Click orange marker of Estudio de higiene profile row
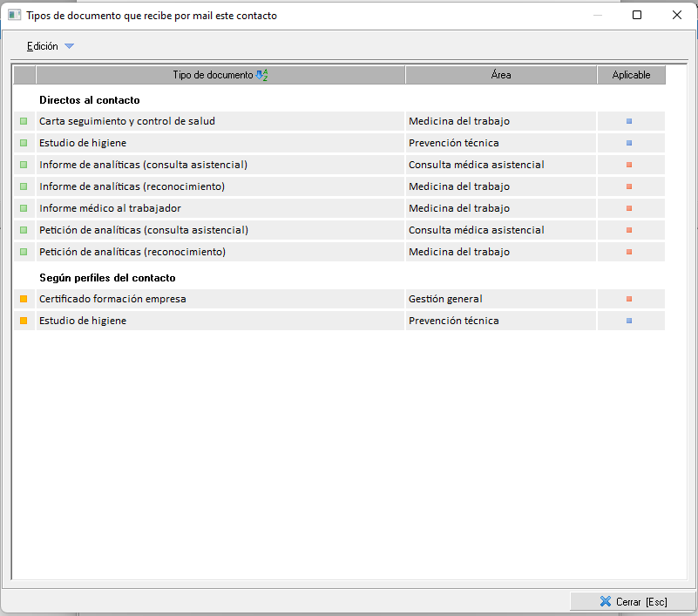 pyautogui.click(x=24, y=321)
